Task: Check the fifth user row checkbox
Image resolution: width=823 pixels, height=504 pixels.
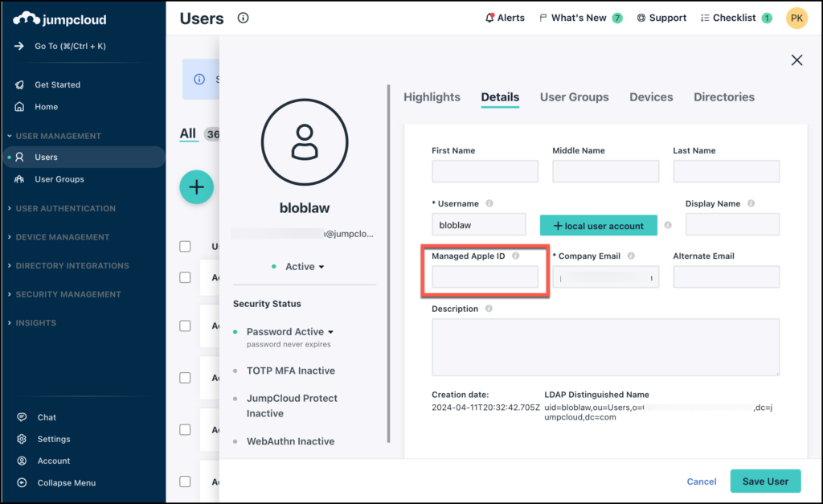Action: (185, 481)
